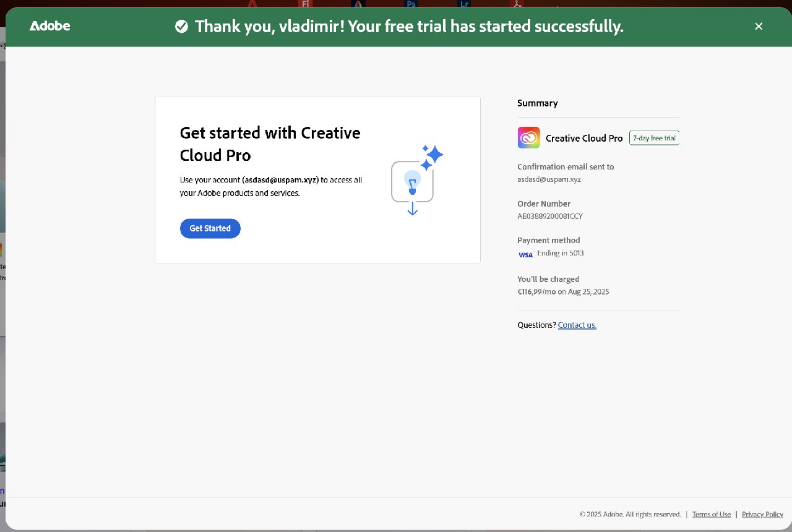This screenshot has width=792, height=532.
Task: Click the Summary heading
Action: tap(538, 103)
